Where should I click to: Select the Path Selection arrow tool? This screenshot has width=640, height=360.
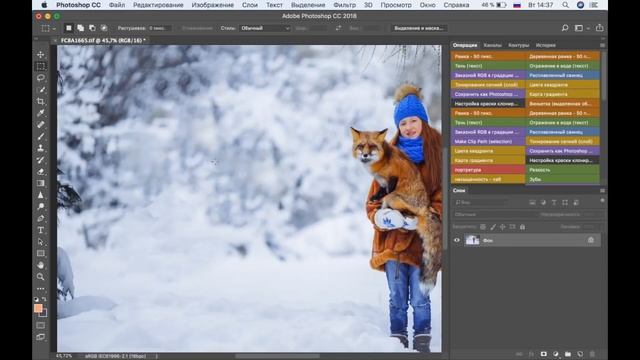[x=40, y=242]
